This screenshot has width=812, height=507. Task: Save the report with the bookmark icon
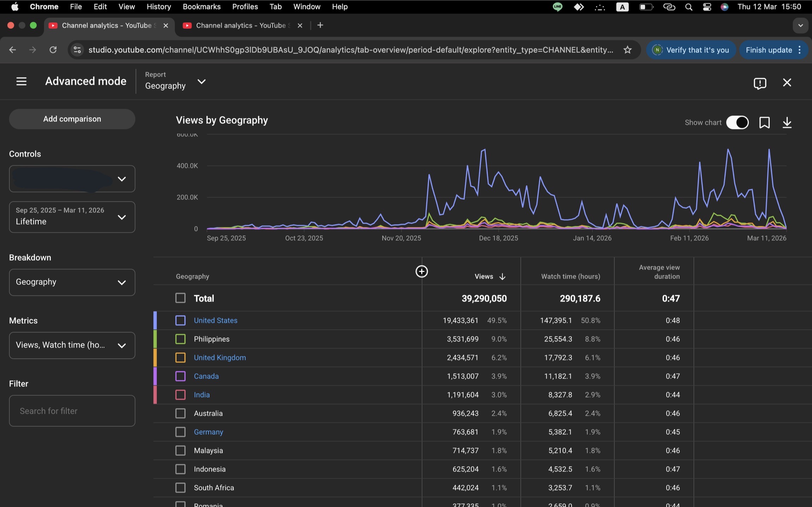[x=764, y=123]
